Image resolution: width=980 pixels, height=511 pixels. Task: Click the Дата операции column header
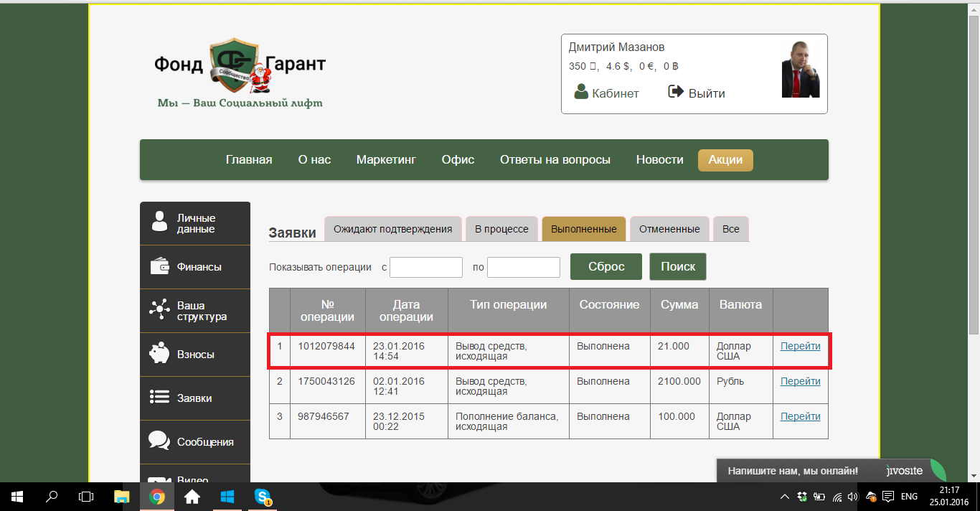(407, 311)
